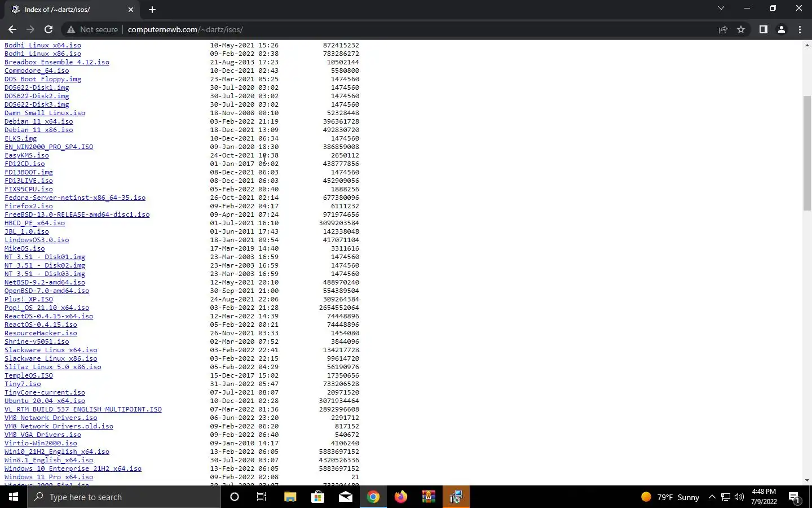Open the notification center icon
The width and height of the screenshot is (812, 508).
(795, 497)
